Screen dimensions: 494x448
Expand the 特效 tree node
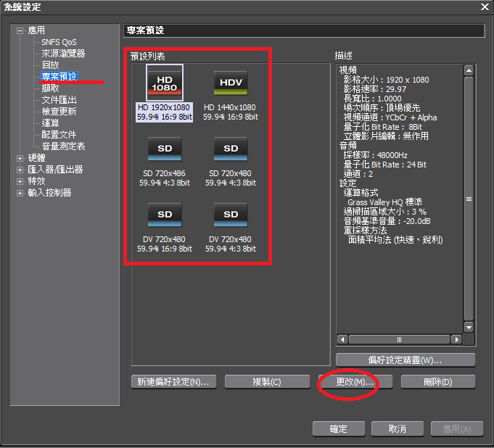pos(20,181)
